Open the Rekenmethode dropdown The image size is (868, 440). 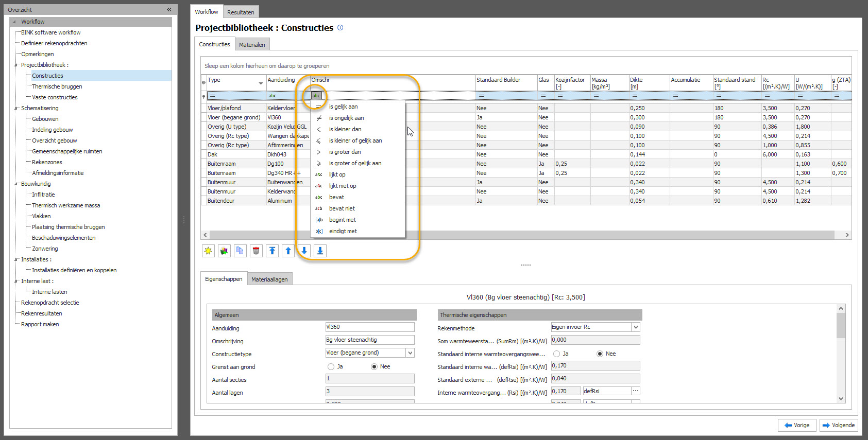point(636,327)
